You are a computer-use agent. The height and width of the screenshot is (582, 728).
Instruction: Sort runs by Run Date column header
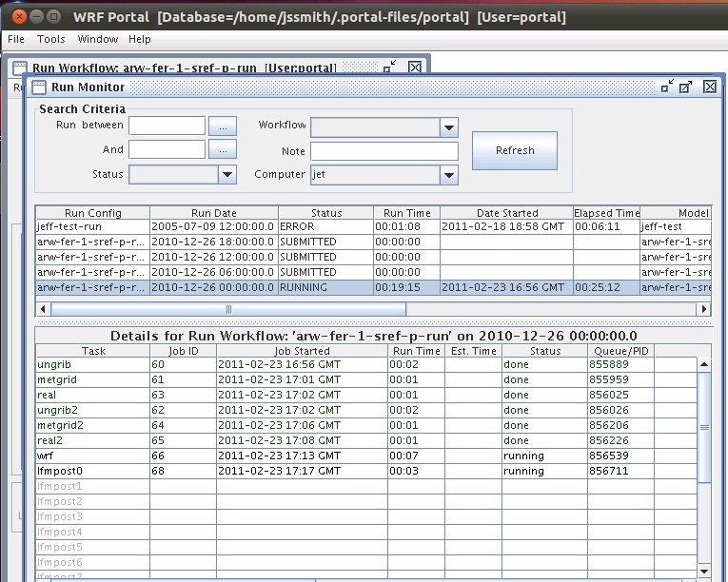tap(213, 213)
